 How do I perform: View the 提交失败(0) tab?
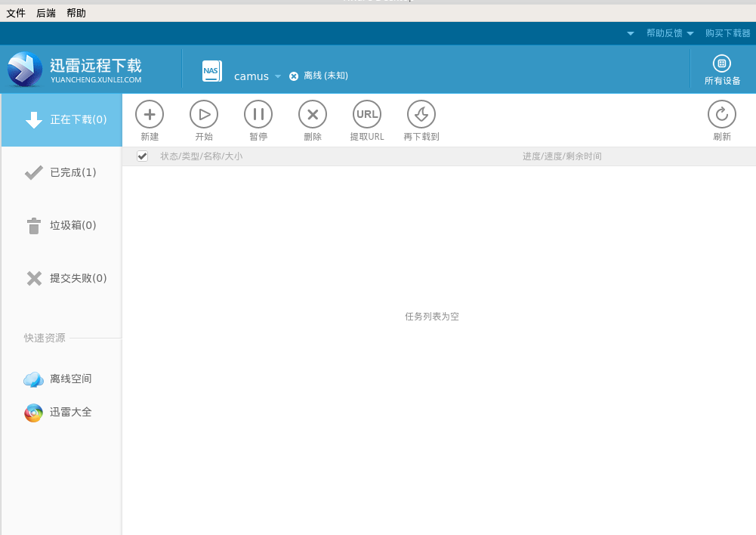(x=62, y=278)
